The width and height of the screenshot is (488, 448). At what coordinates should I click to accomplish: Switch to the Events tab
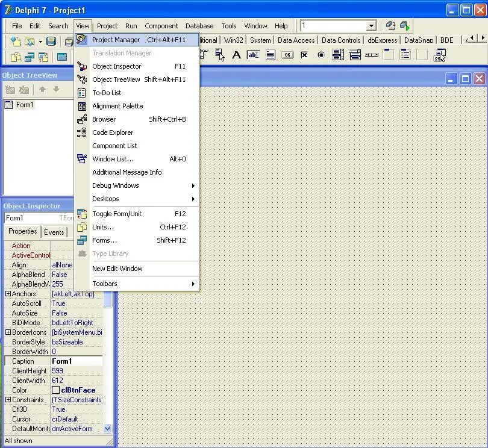(54, 232)
